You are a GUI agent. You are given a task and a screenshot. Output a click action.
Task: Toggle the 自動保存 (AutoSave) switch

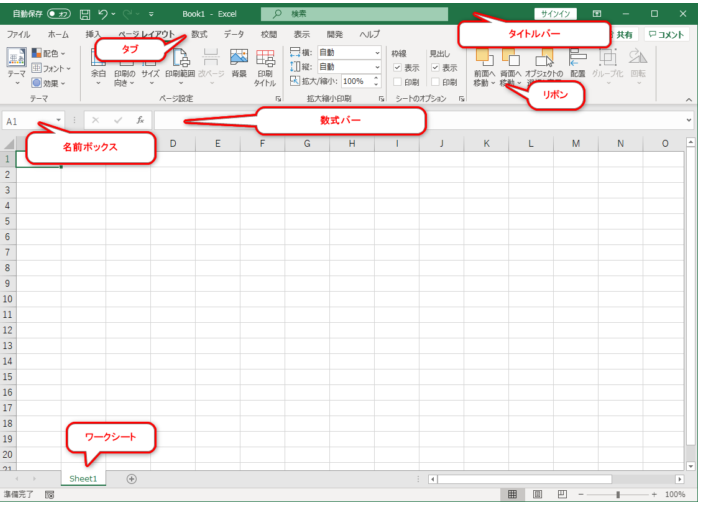(58, 15)
